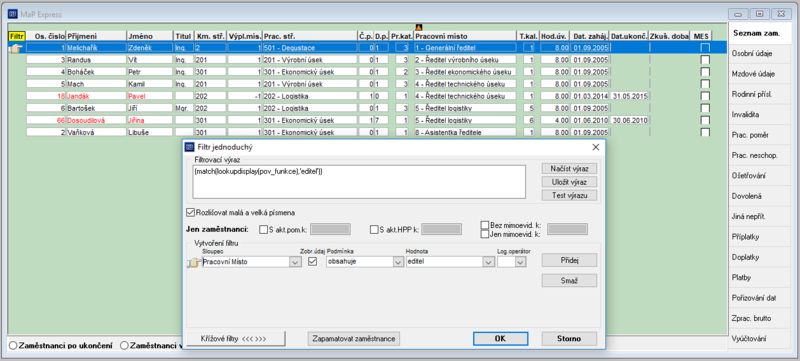Click the Přidej button
The height and width of the screenshot is (361, 800).
click(569, 260)
